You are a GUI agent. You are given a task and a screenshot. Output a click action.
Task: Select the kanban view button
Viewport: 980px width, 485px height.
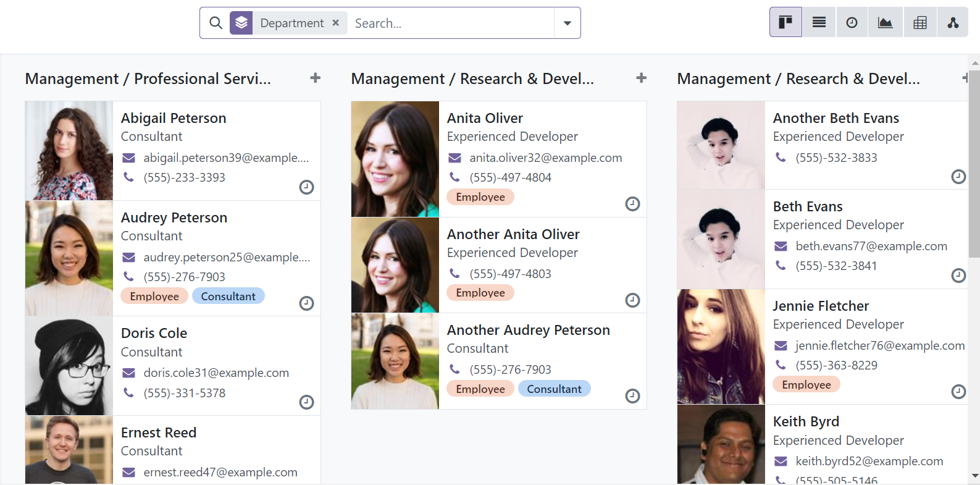(x=785, y=23)
